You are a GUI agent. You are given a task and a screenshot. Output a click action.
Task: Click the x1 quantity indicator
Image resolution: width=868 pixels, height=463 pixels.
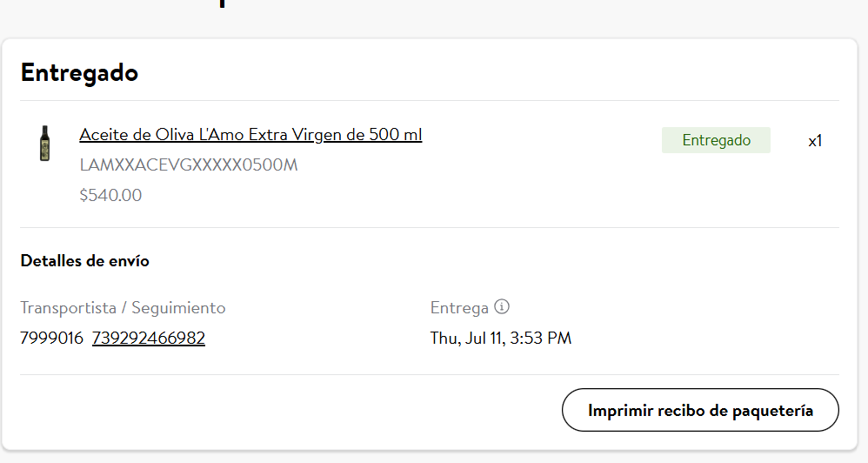pos(815,141)
